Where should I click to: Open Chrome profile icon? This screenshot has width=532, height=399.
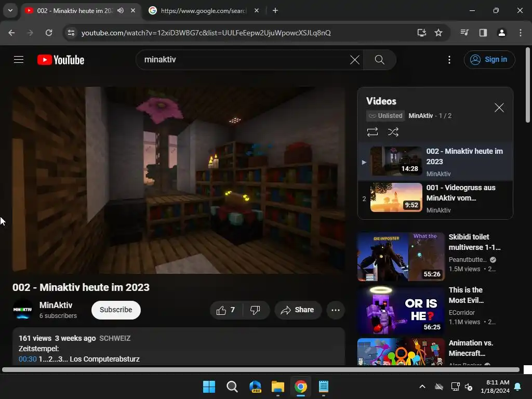pos(501,33)
